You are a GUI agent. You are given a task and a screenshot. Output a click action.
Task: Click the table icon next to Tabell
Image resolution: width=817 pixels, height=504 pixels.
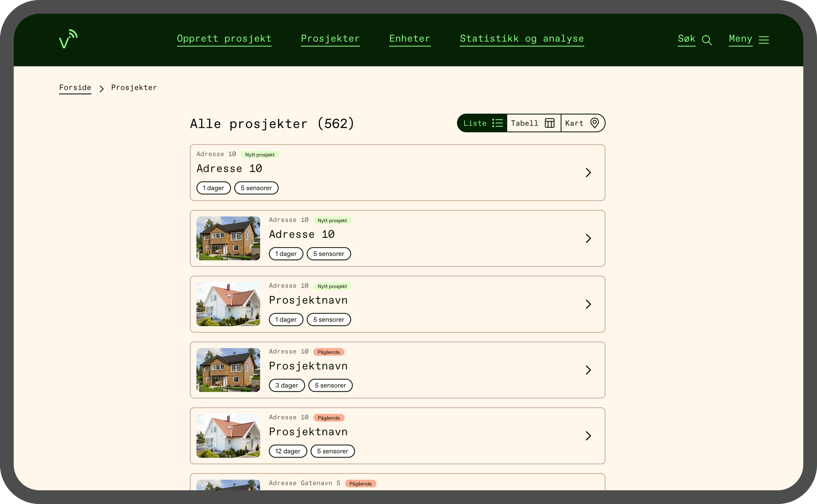[x=549, y=123]
